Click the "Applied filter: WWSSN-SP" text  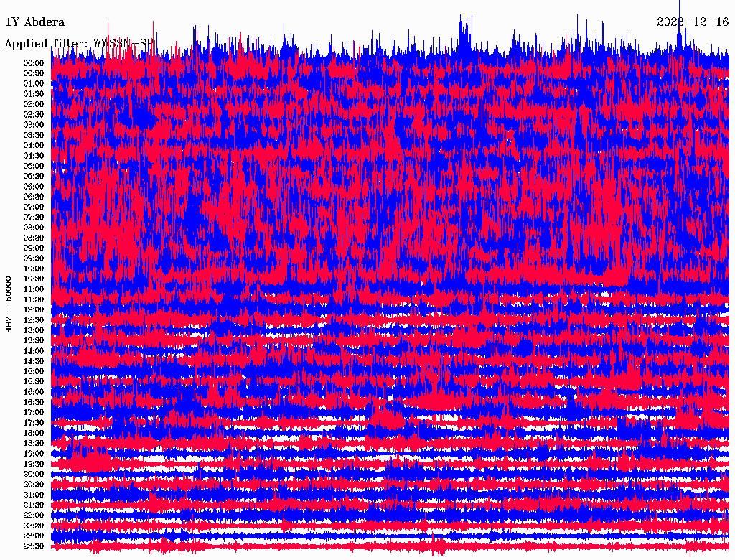(x=79, y=44)
